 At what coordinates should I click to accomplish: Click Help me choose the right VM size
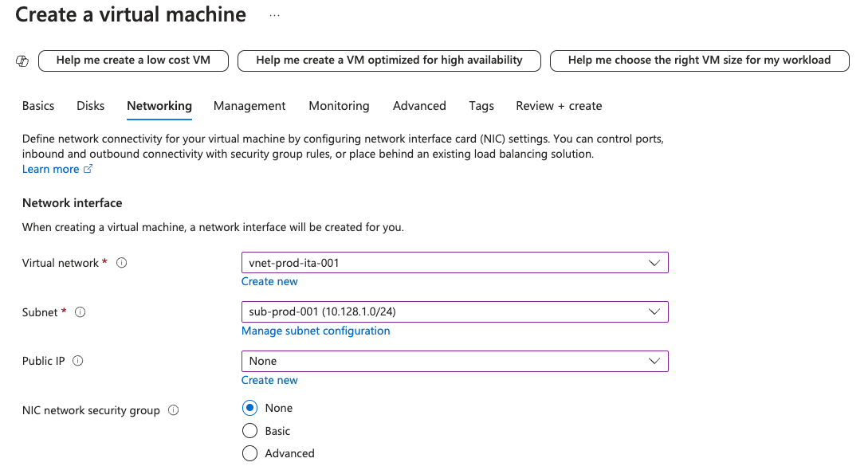[699, 61]
